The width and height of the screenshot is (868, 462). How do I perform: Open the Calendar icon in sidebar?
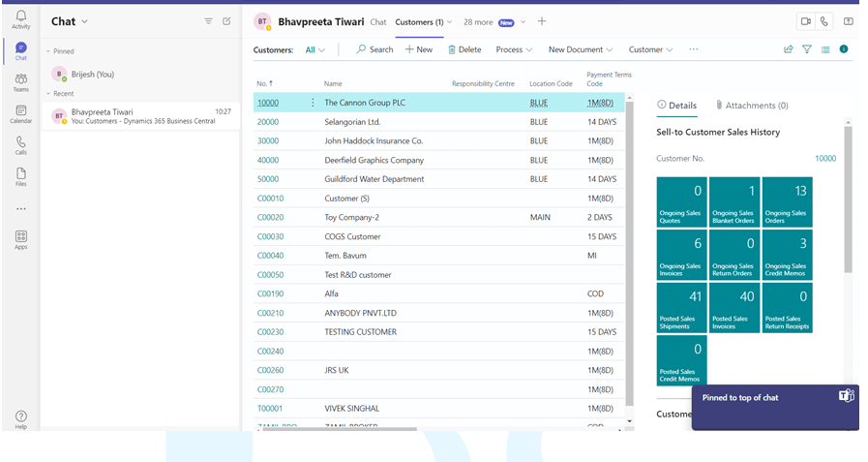pos(21,113)
